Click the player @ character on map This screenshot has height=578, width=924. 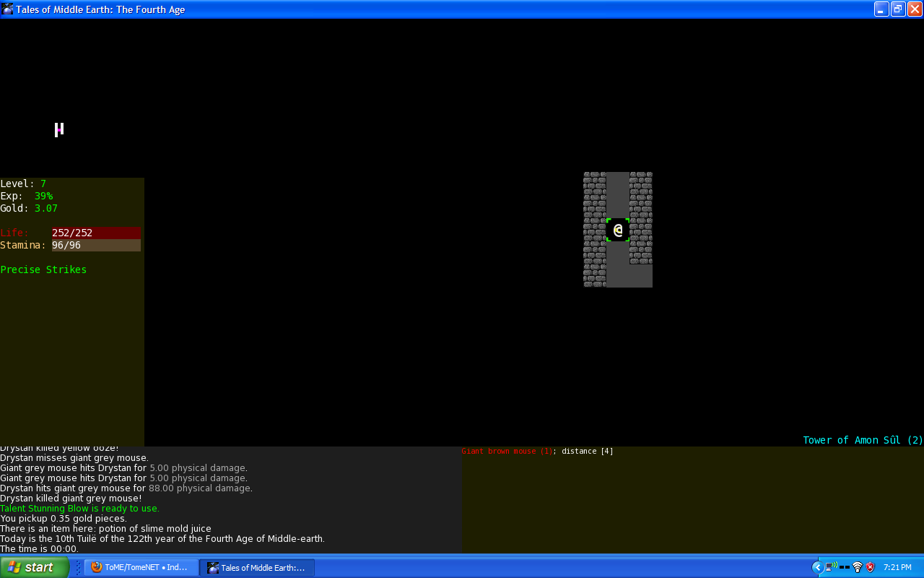(x=618, y=230)
